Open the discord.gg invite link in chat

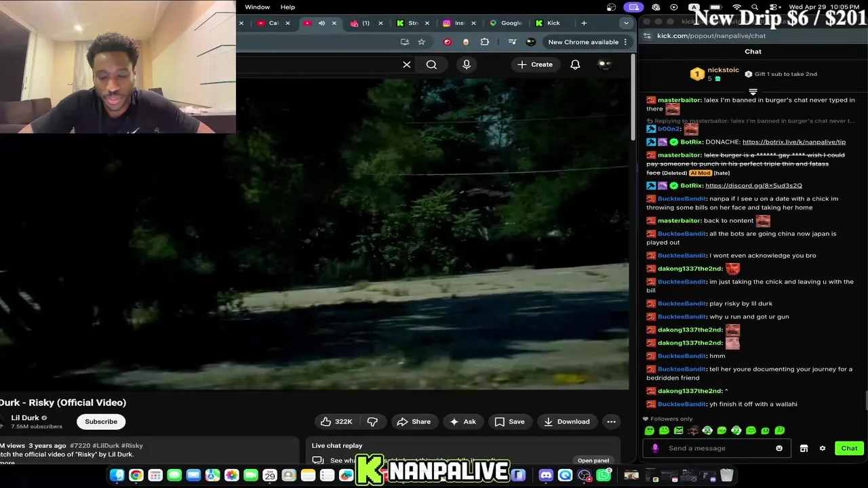pos(753,186)
